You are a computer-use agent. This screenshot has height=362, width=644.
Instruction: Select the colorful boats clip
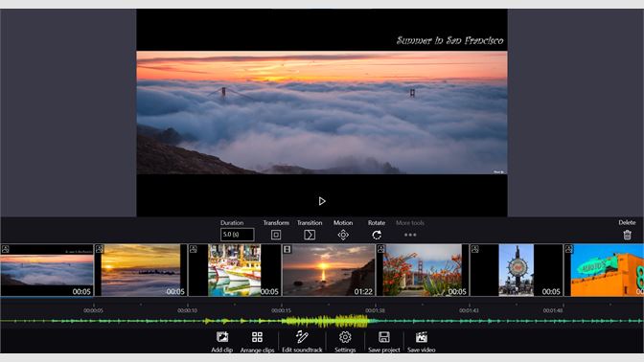235,270
